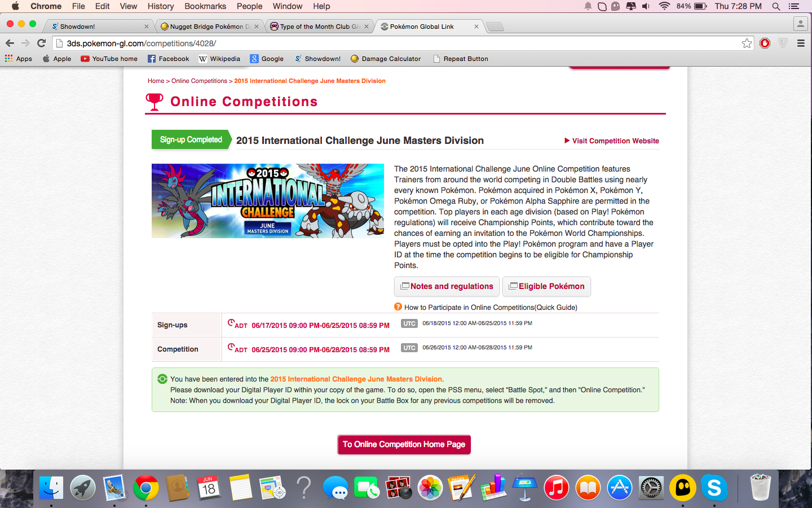Open Launchpad from the dock
Image resolution: width=812 pixels, height=508 pixels.
tap(83, 488)
